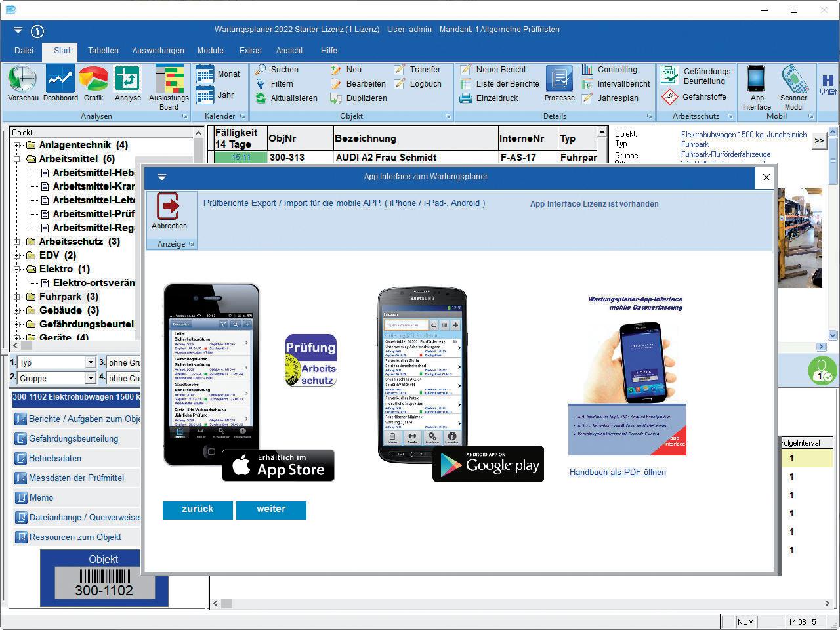
Task: Click the weiter button
Action: click(x=271, y=510)
